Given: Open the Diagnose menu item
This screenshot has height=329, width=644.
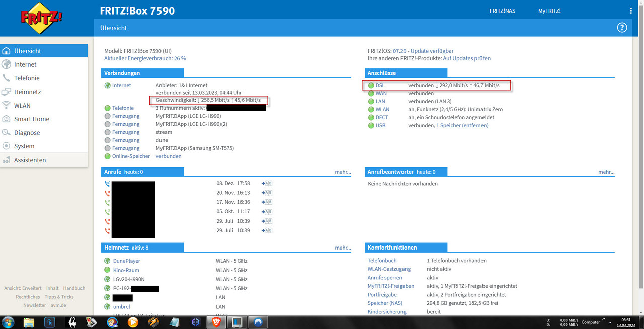Looking at the screenshot, I should pos(44,132).
